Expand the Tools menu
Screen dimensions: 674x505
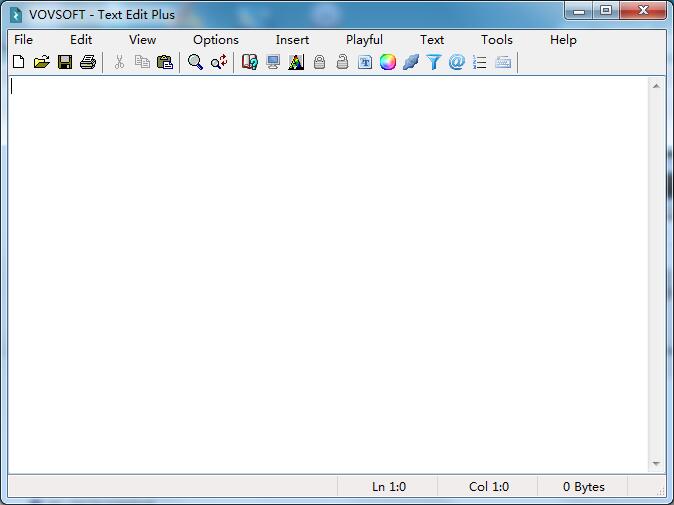pyautogui.click(x=496, y=40)
